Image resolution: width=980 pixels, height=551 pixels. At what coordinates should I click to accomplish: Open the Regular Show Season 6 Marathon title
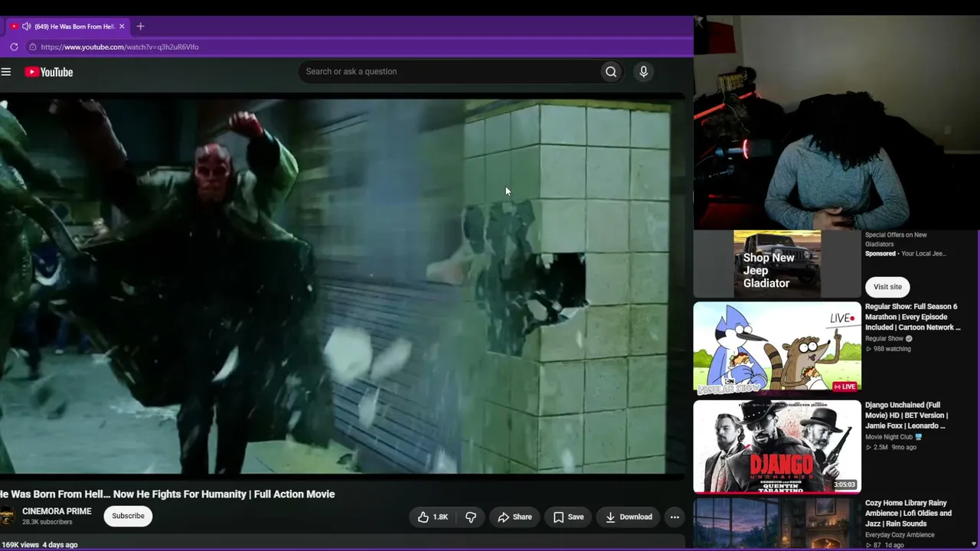pos(913,317)
